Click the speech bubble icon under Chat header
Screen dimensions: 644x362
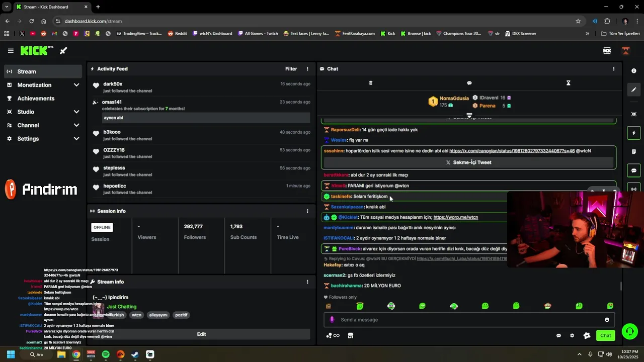pos(469,83)
